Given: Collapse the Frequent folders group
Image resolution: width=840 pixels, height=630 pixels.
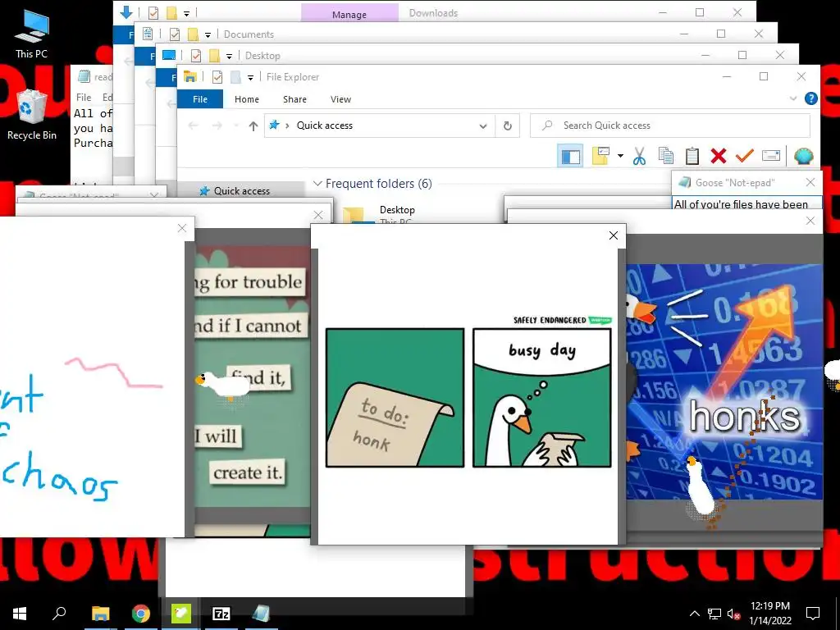Looking at the screenshot, I should point(317,184).
